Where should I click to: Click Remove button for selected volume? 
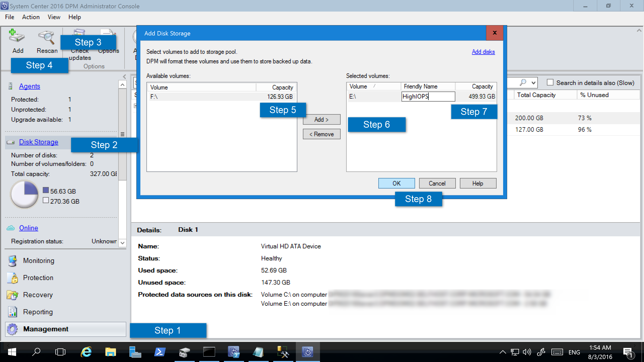321,134
